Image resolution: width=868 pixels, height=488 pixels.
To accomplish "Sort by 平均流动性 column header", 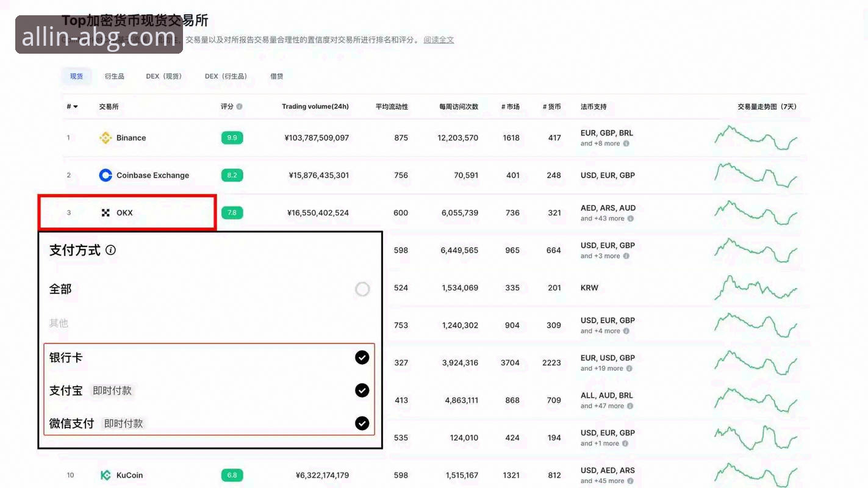I will click(392, 107).
